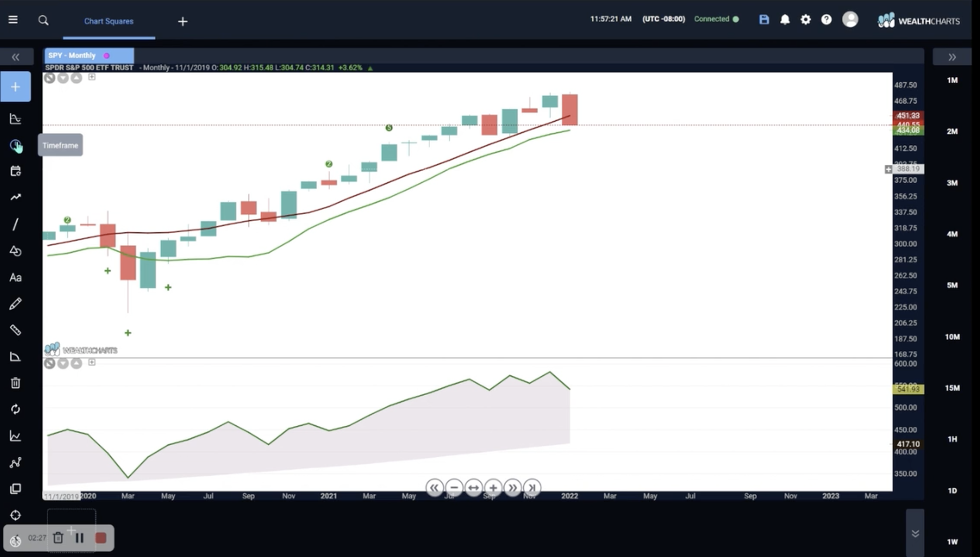Viewport: 980px width, 557px height.
Task: Pause the screen recording
Action: coord(80,538)
